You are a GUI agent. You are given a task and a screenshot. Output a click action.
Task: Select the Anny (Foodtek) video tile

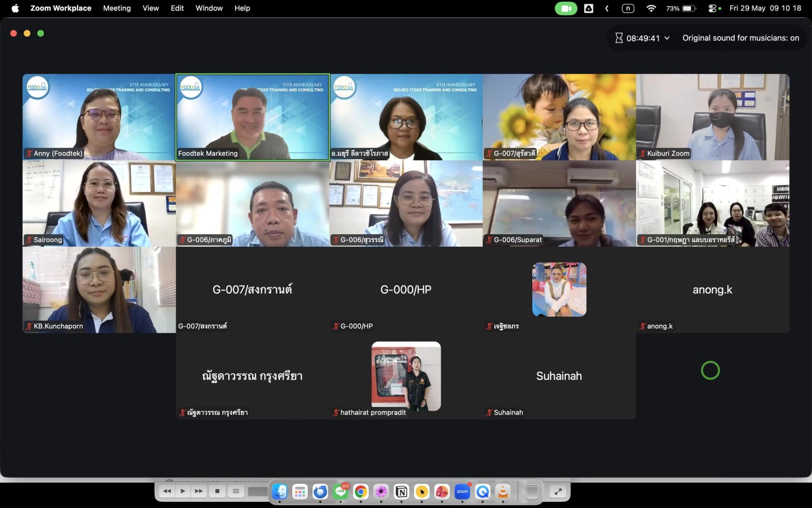click(x=99, y=117)
